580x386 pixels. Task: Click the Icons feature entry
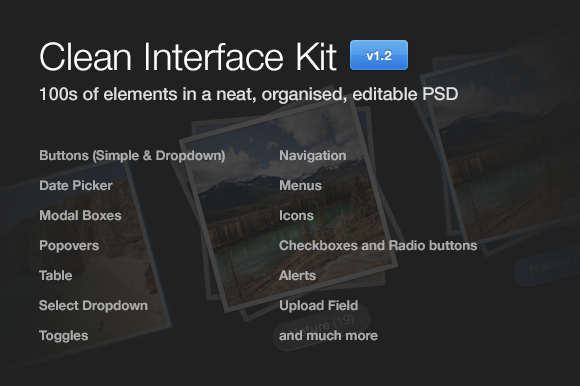pyautogui.click(x=296, y=216)
